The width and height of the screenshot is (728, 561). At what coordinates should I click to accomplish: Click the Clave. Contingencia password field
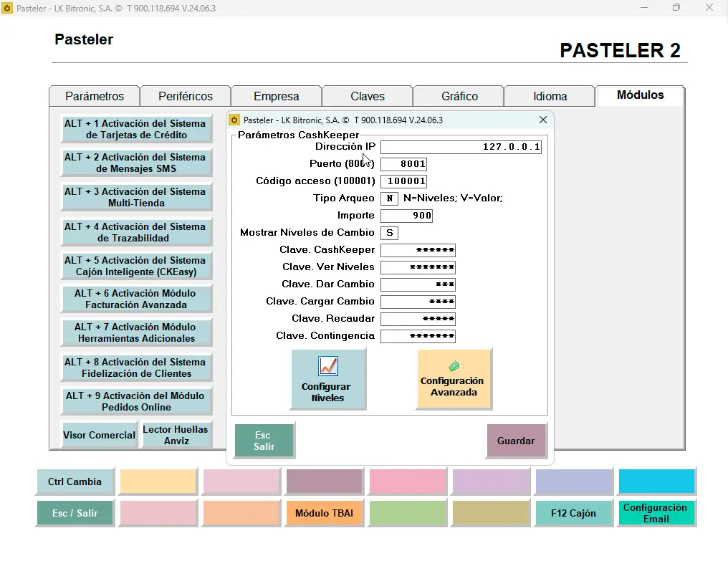[x=418, y=336]
